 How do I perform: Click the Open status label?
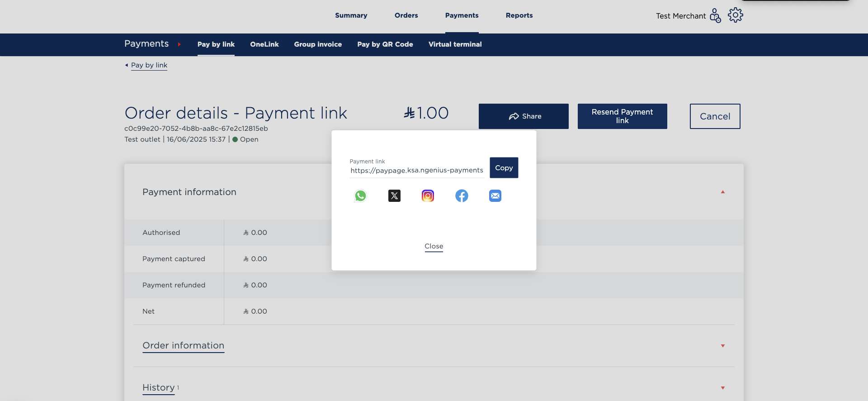tap(249, 139)
